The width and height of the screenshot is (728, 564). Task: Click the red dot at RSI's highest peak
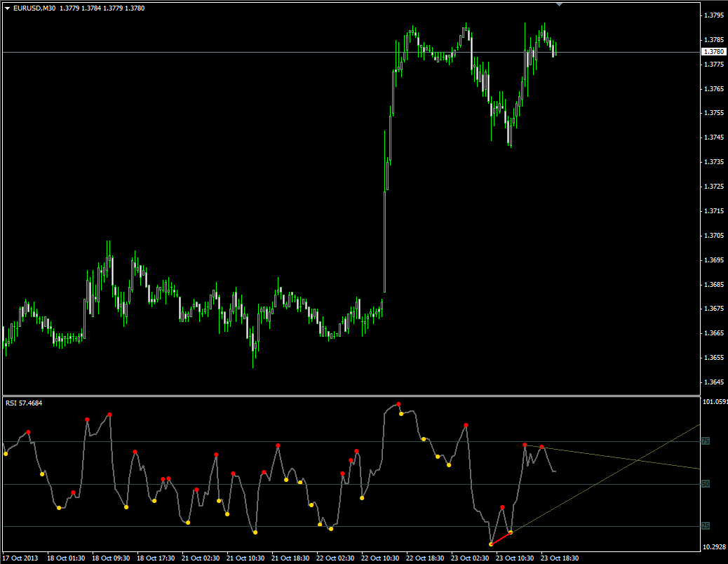(x=398, y=404)
